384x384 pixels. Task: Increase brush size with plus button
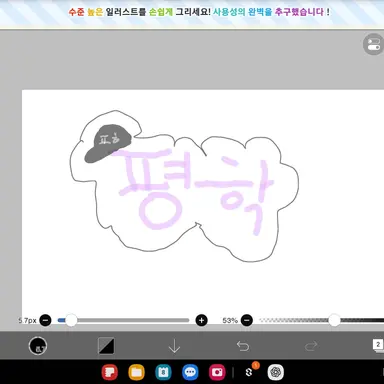coord(201,320)
